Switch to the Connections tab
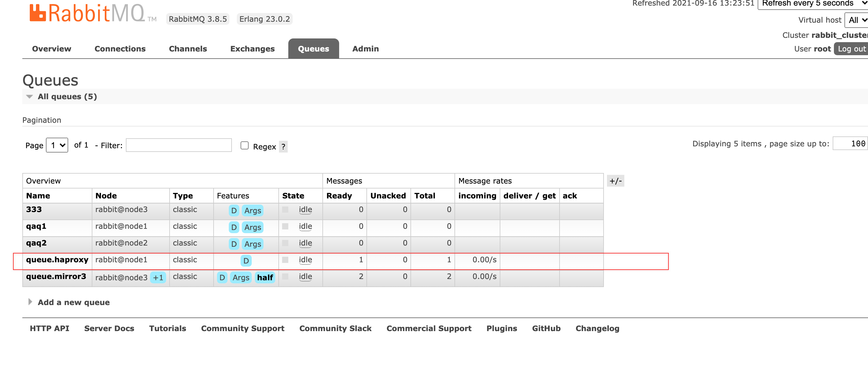The height and width of the screenshot is (390, 868). click(x=120, y=49)
